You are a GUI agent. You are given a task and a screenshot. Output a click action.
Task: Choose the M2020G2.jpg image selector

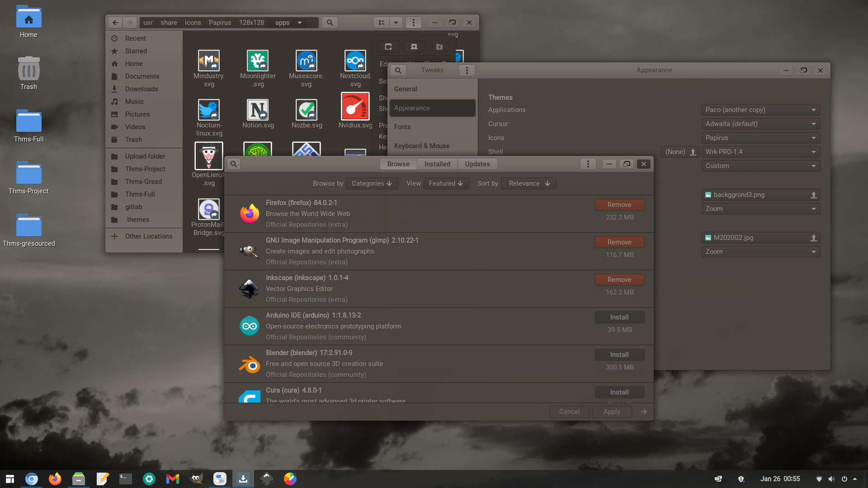pyautogui.click(x=761, y=238)
